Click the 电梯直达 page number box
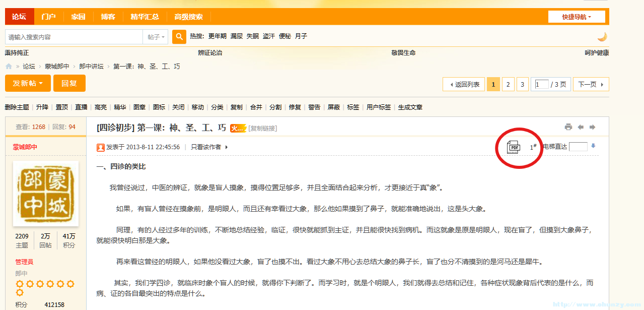 pos(578,146)
